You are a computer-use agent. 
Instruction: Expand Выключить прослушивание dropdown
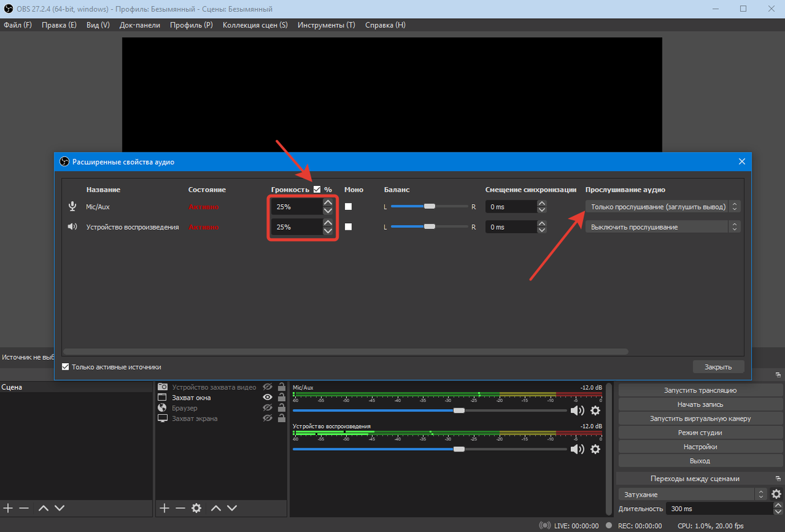[663, 227]
